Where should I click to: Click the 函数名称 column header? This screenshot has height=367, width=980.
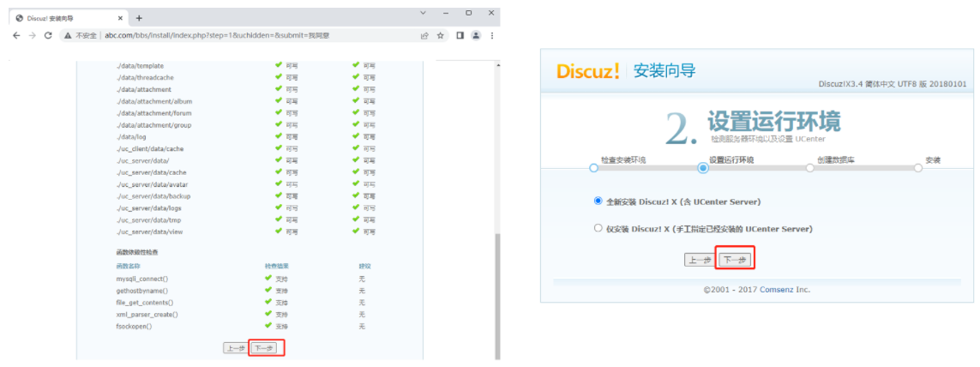(x=128, y=267)
